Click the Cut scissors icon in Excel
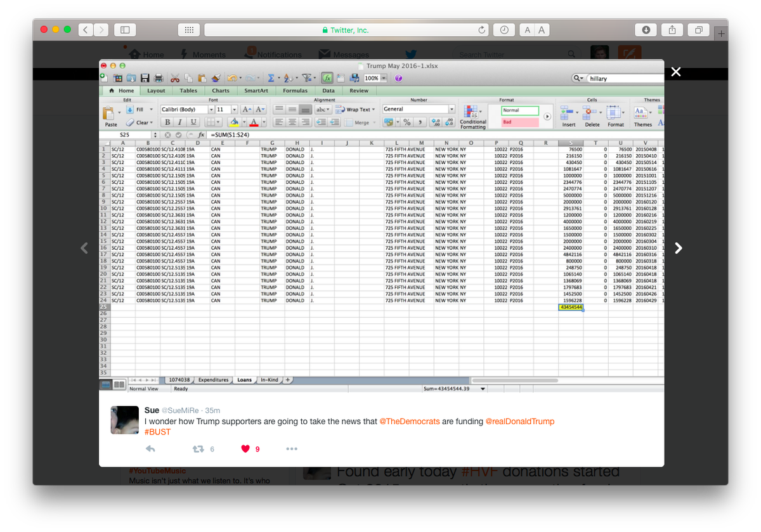The height and width of the screenshot is (532, 761). (175, 78)
